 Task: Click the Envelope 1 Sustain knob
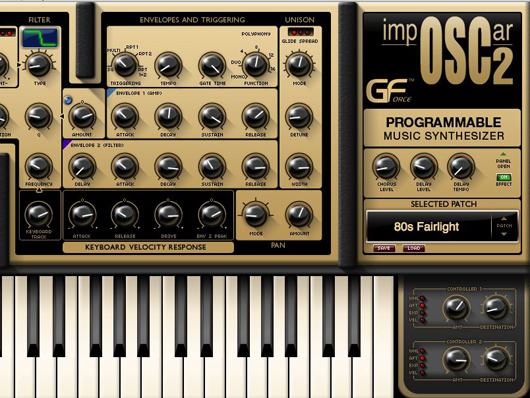pyautogui.click(x=212, y=117)
